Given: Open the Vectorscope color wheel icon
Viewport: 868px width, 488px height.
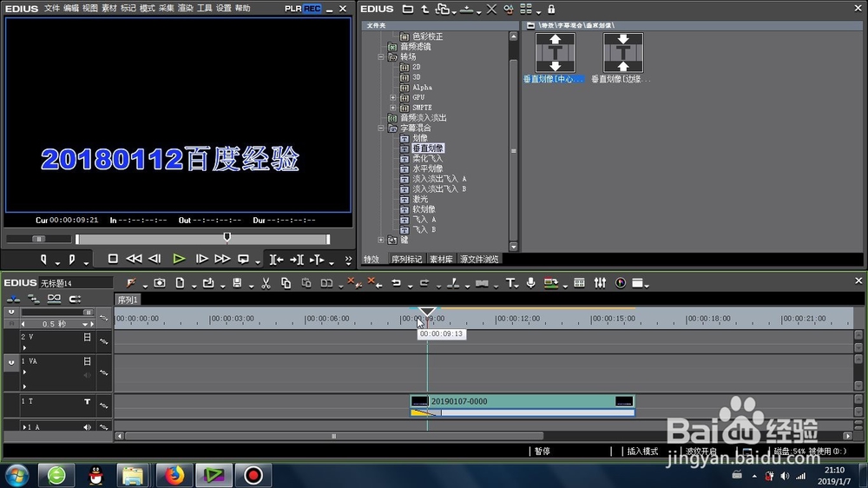Looking at the screenshot, I should (x=621, y=283).
